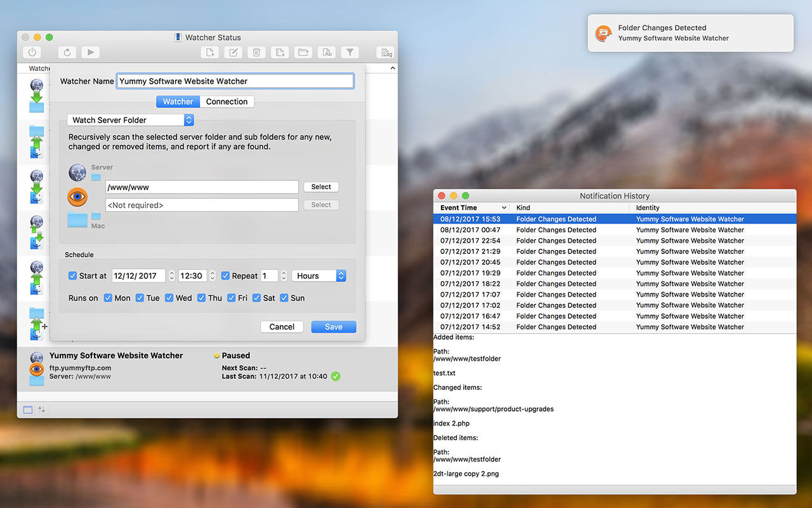The height and width of the screenshot is (508, 812).
Task: Click ftp.yummyftp.com in the watcher list
Action: coord(80,368)
